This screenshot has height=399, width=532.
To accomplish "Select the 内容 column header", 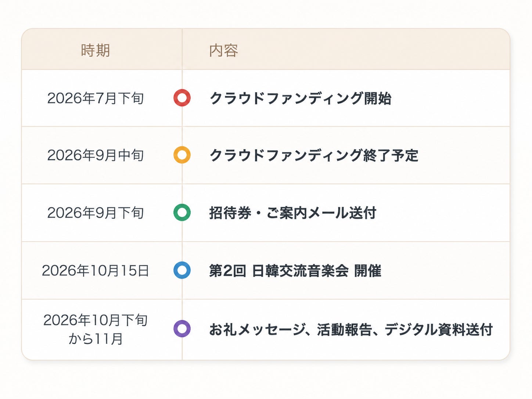I will click(x=224, y=50).
